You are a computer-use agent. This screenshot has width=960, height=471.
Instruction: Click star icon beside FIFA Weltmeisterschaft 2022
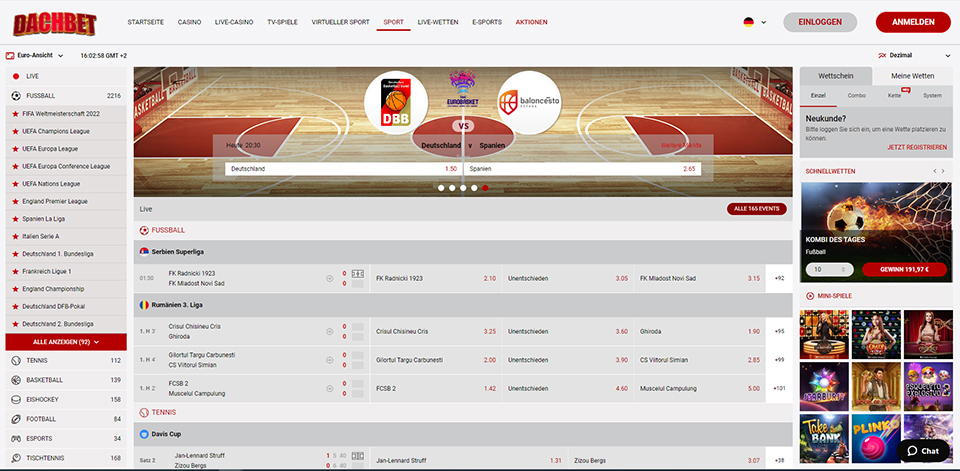point(15,114)
